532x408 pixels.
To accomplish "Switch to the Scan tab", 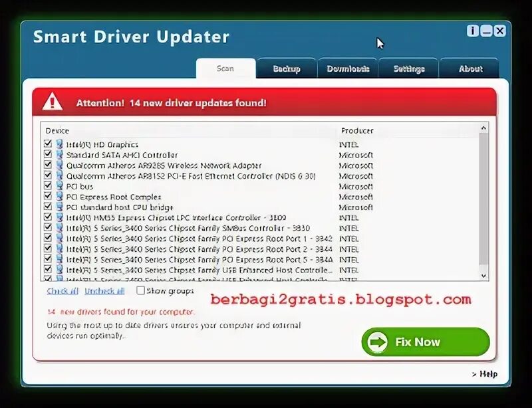I will click(225, 68).
